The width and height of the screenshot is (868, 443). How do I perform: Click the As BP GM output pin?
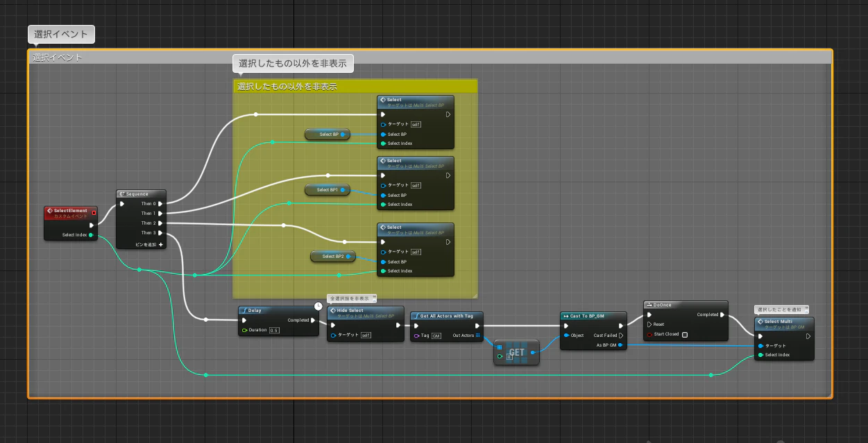[x=620, y=345]
